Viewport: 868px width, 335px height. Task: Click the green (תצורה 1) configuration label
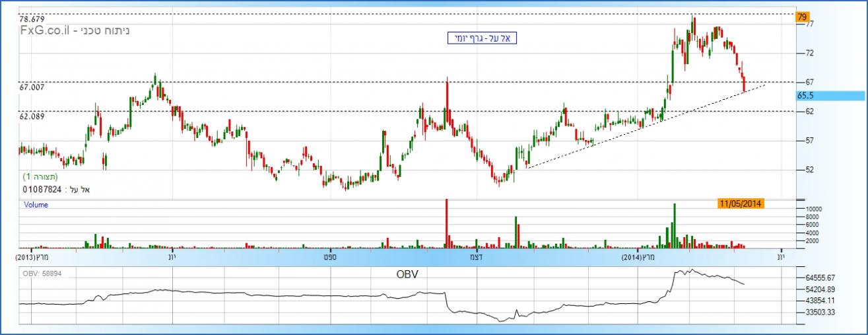pos(40,177)
